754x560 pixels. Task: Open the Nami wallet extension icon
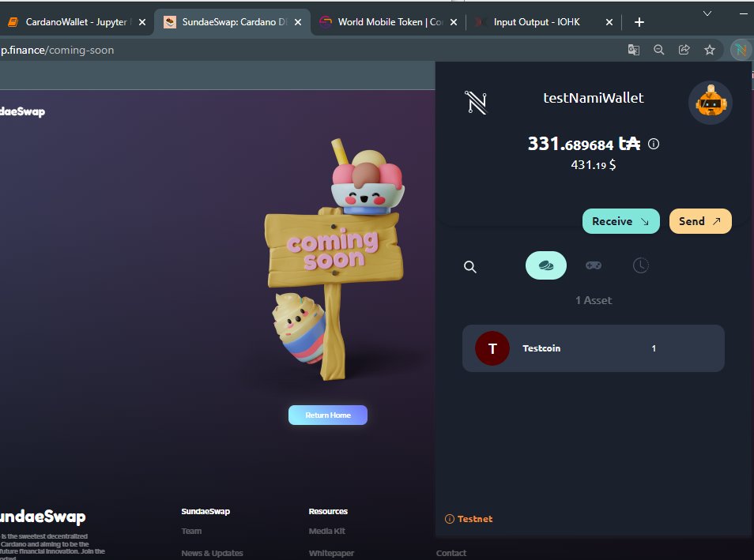[x=741, y=50]
